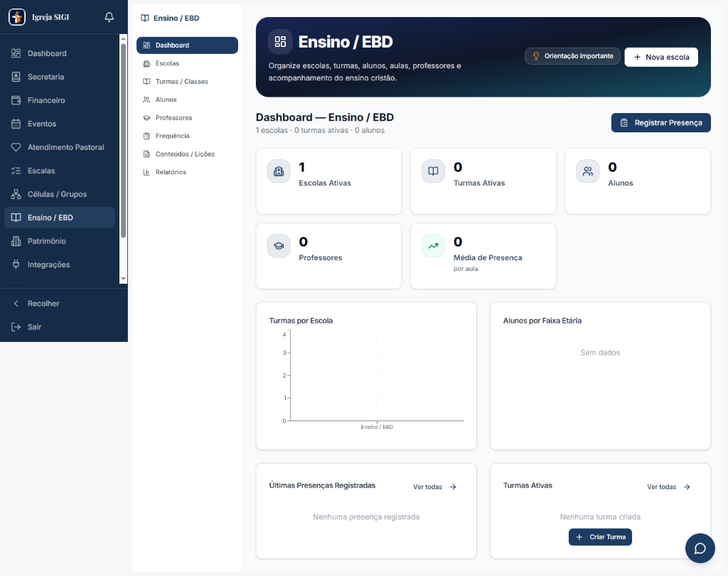
Task: Select Escolas in the Ensino submenu
Action: (x=187, y=63)
